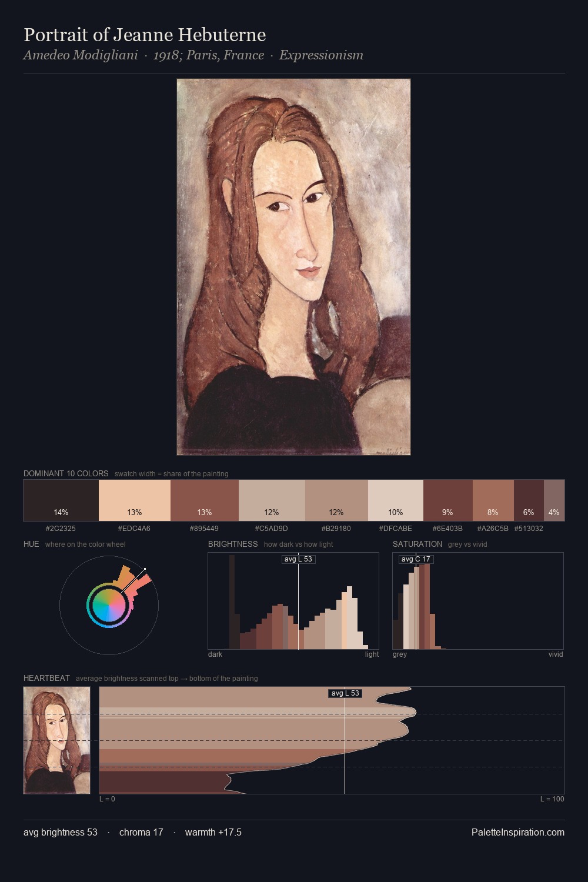Click the avg C 17 saturation label
The image size is (588, 882).
[x=416, y=559]
